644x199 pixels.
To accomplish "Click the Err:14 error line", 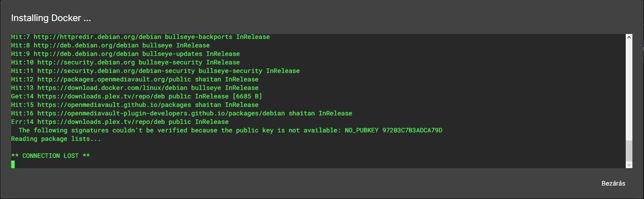I will [120, 122].
